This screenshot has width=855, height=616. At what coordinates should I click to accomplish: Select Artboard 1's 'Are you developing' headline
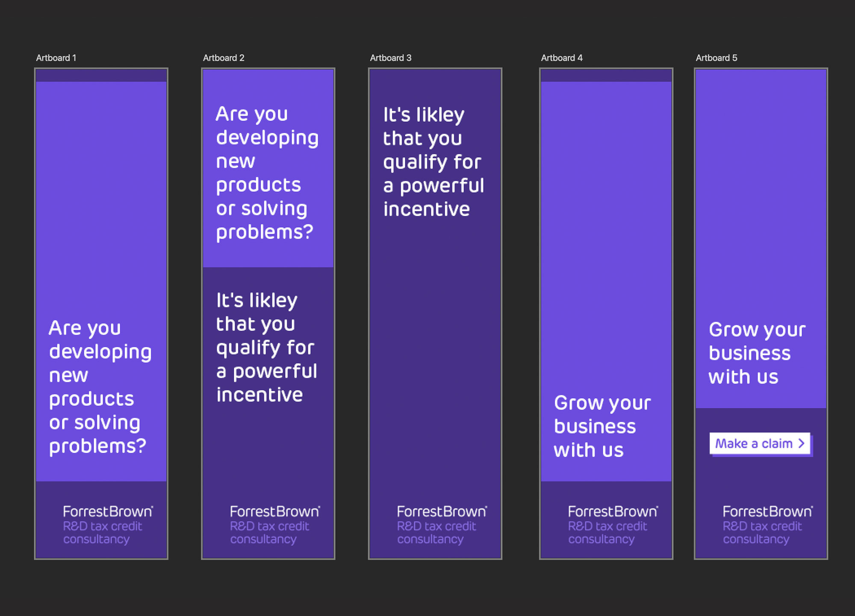click(x=98, y=387)
